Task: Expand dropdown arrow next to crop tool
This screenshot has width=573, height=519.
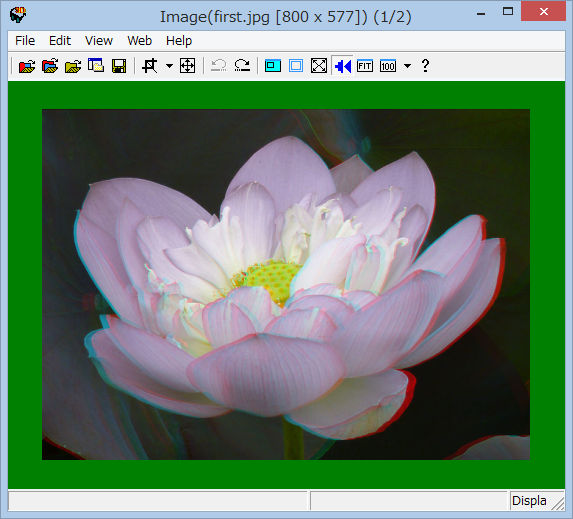Action: click(169, 66)
